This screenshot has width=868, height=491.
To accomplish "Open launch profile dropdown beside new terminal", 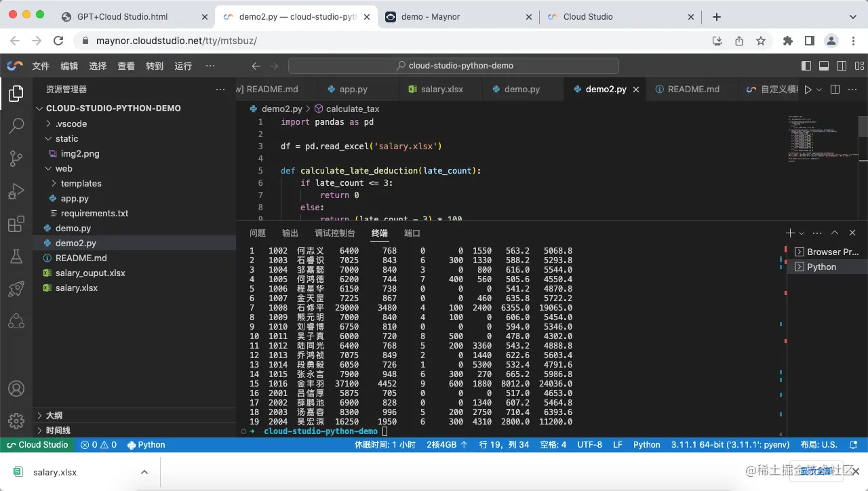I will [801, 233].
